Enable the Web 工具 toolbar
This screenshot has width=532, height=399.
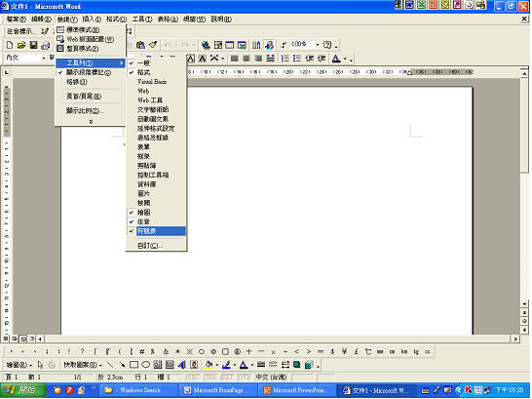click(156, 100)
